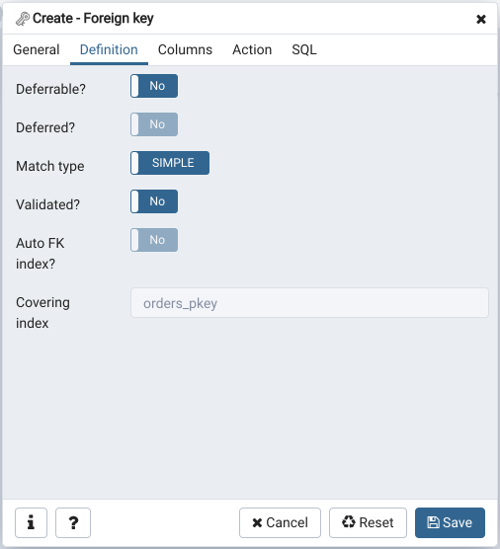Click the Cancel button

coord(280,522)
